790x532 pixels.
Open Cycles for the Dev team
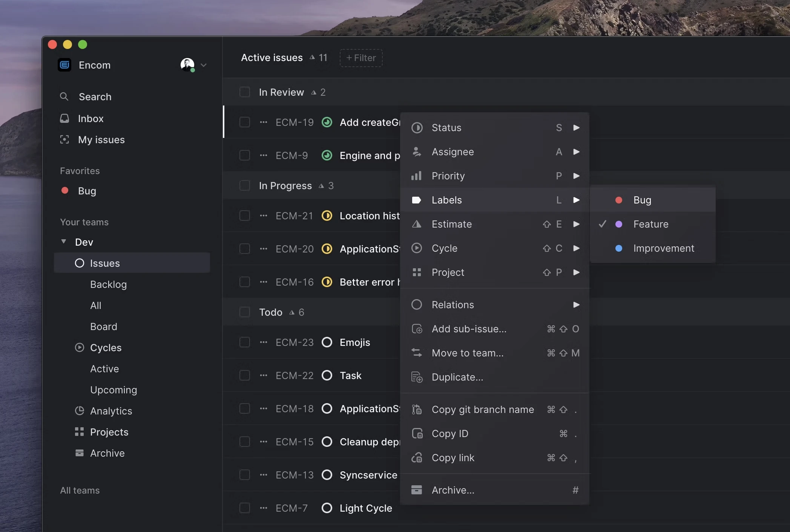106,347
